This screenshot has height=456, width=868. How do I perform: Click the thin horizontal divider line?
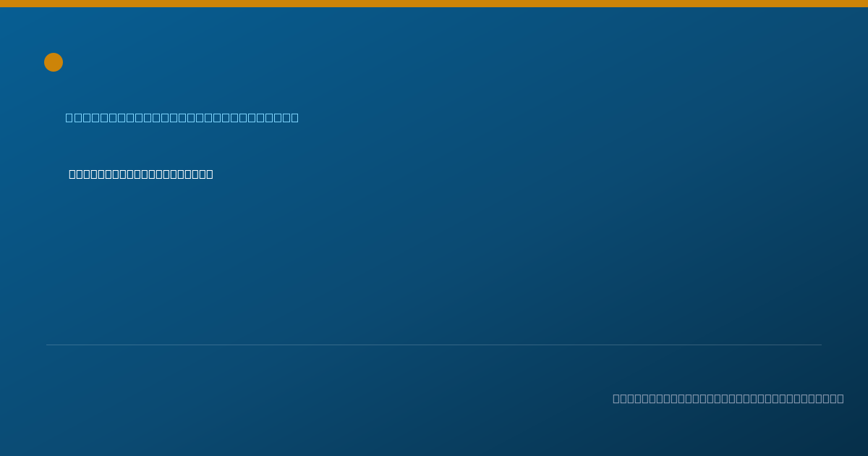tap(434, 345)
